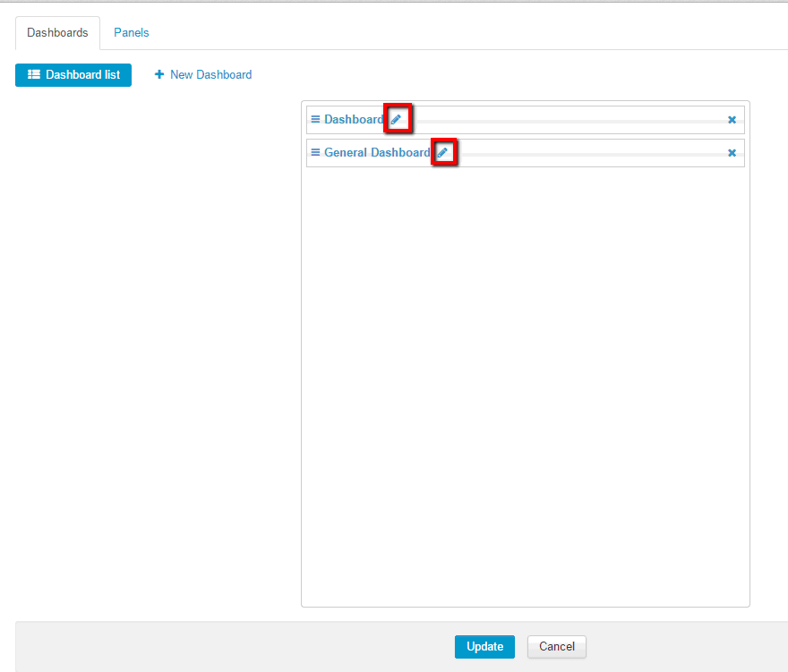Click the list icon in Dashboard list button
This screenshot has height=672, width=788.
pyautogui.click(x=34, y=75)
